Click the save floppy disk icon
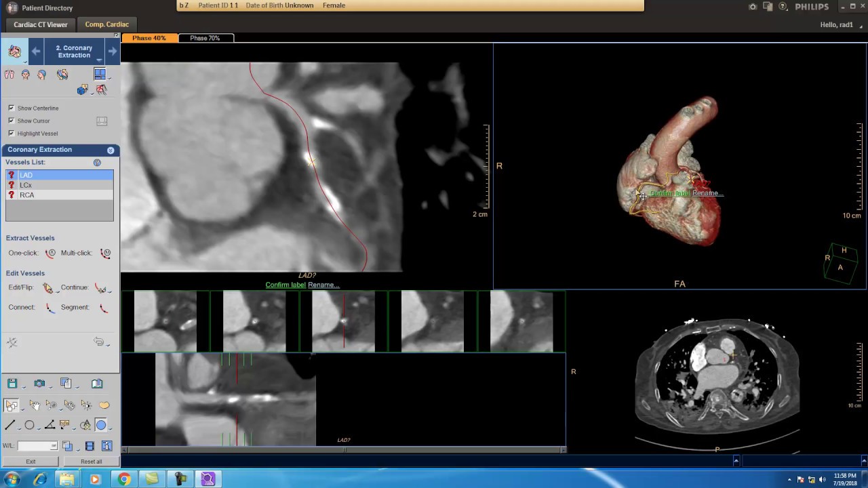 12,384
